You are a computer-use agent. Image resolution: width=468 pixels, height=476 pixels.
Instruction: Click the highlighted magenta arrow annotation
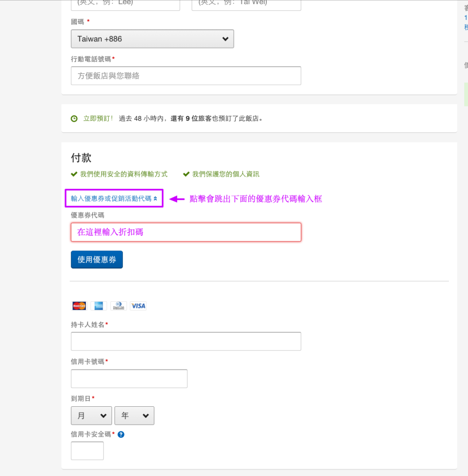[178, 199]
